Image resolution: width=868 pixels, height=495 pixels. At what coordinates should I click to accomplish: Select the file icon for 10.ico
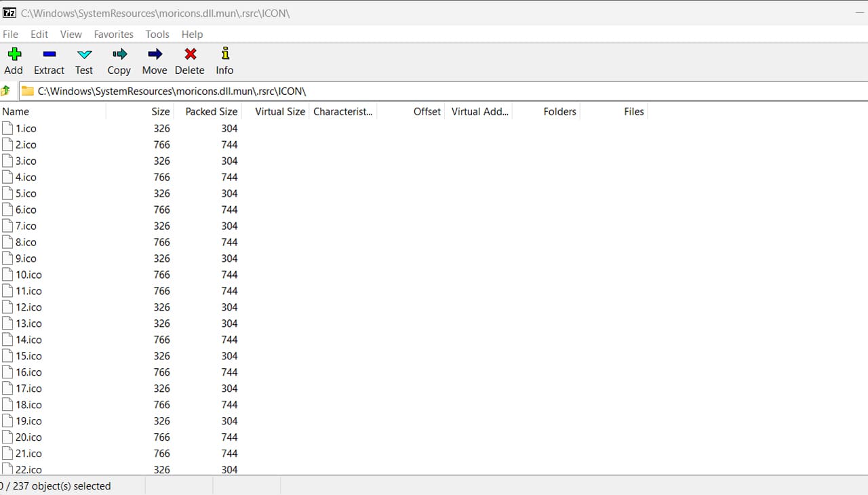pyautogui.click(x=7, y=275)
